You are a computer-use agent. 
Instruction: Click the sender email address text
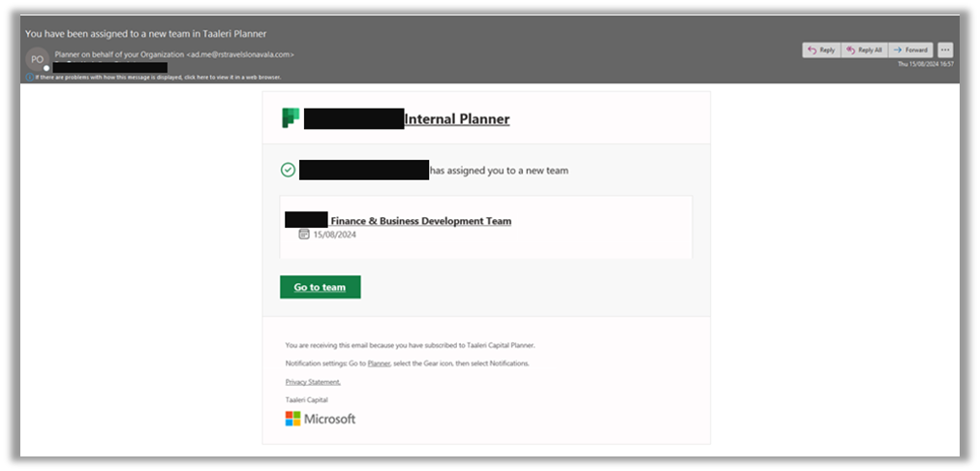coord(241,54)
